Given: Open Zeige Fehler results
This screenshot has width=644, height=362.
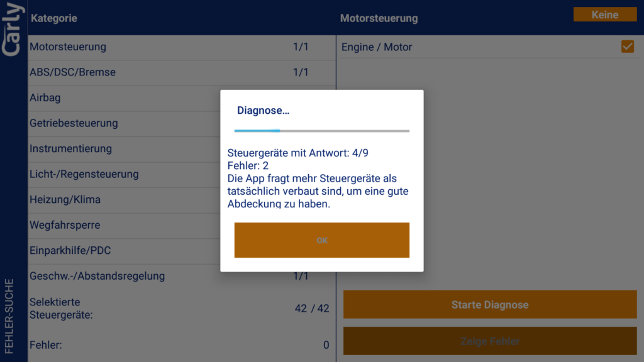Looking at the screenshot, I should (489, 341).
